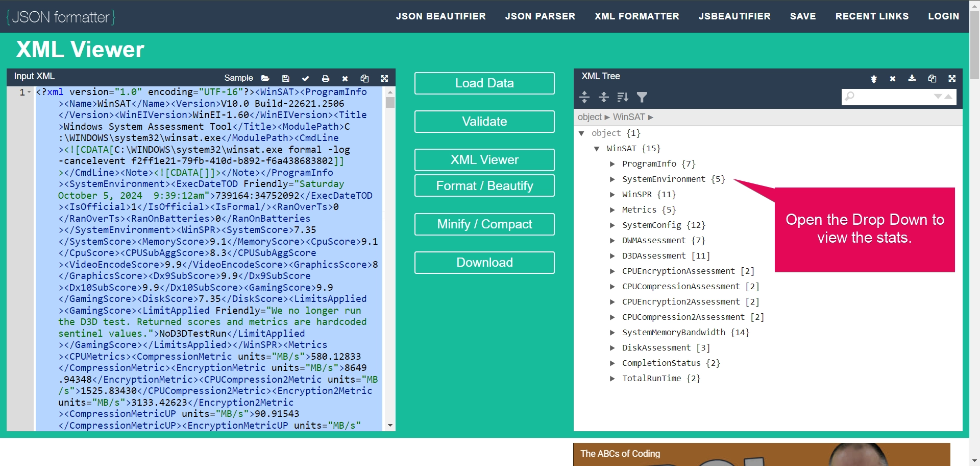This screenshot has height=466, width=980.
Task: Expand the Metrics node
Action: point(612,210)
